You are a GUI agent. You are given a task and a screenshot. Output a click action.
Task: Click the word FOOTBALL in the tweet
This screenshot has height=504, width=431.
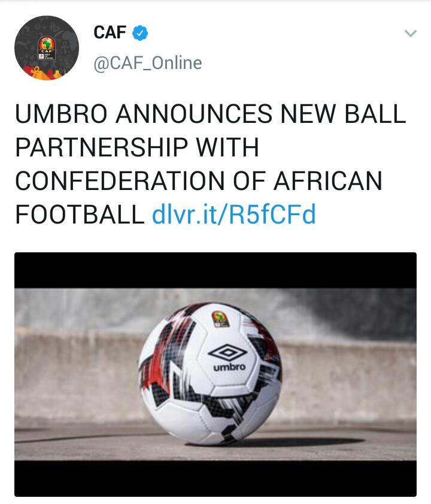coord(80,215)
